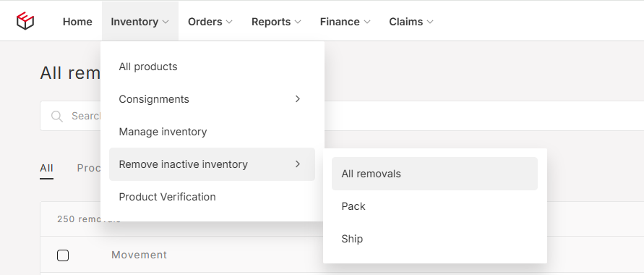Choose Ship from the submenu

[434, 238]
